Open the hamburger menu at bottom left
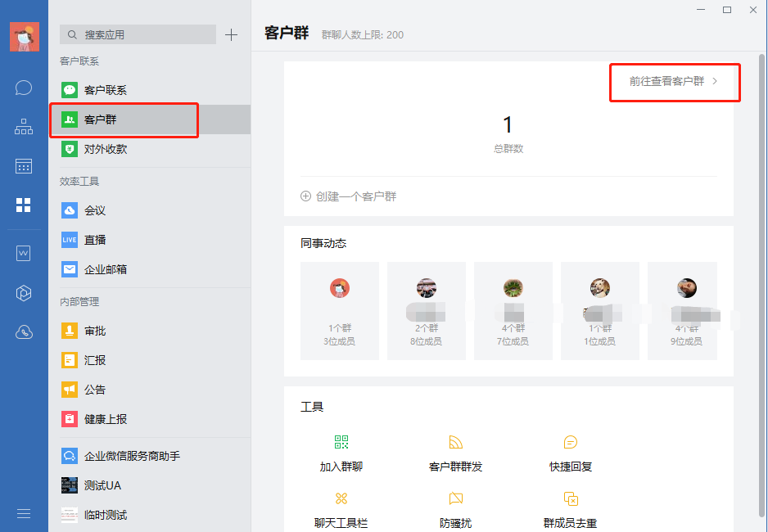 click(x=24, y=513)
